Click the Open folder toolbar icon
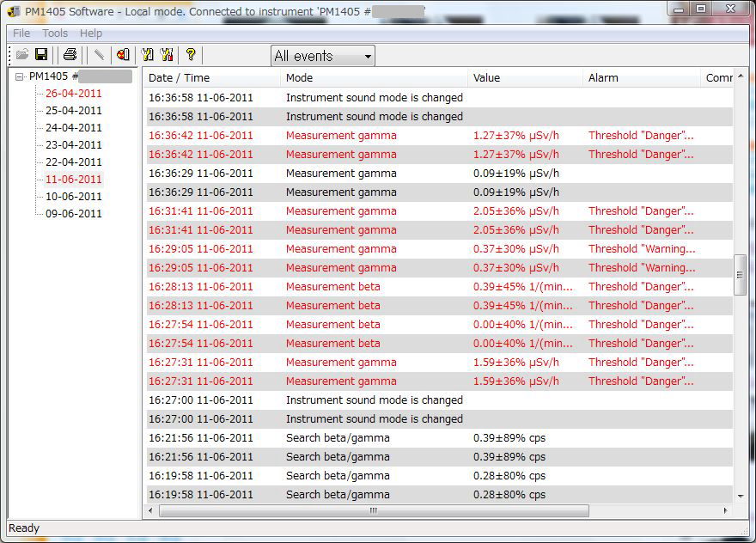 (x=22, y=54)
